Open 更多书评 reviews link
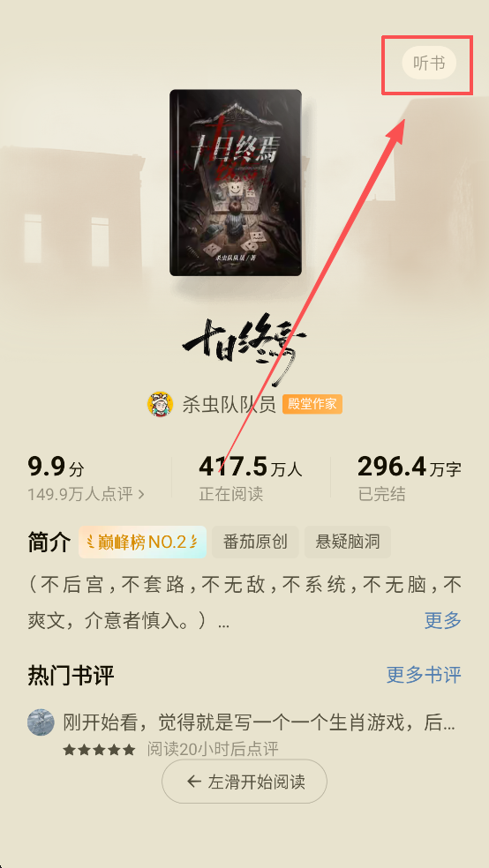The height and width of the screenshot is (868, 489). pyautogui.click(x=425, y=675)
